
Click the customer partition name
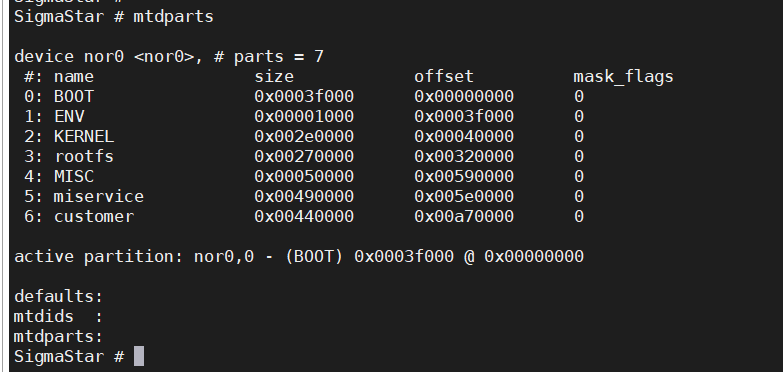[x=94, y=216]
